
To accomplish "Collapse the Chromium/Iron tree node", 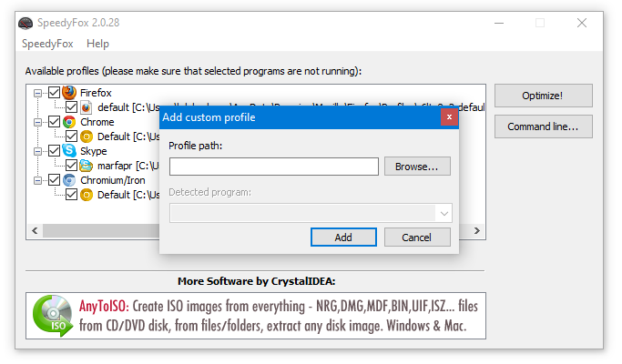I will 37,180.
